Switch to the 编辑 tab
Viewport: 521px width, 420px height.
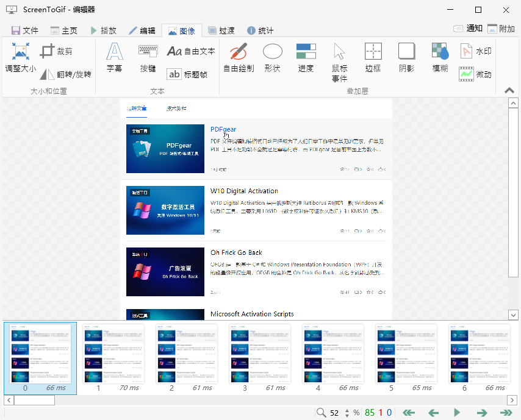coord(143,30)
